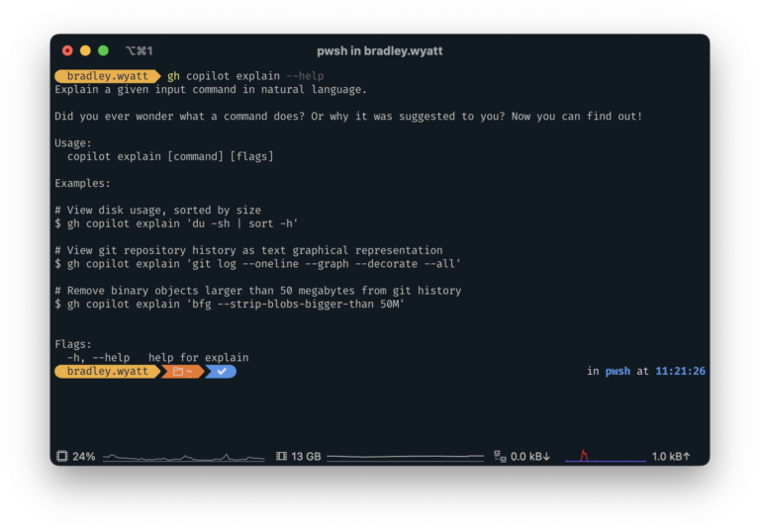Click the '--help' argument in typed command

[305, 76]
